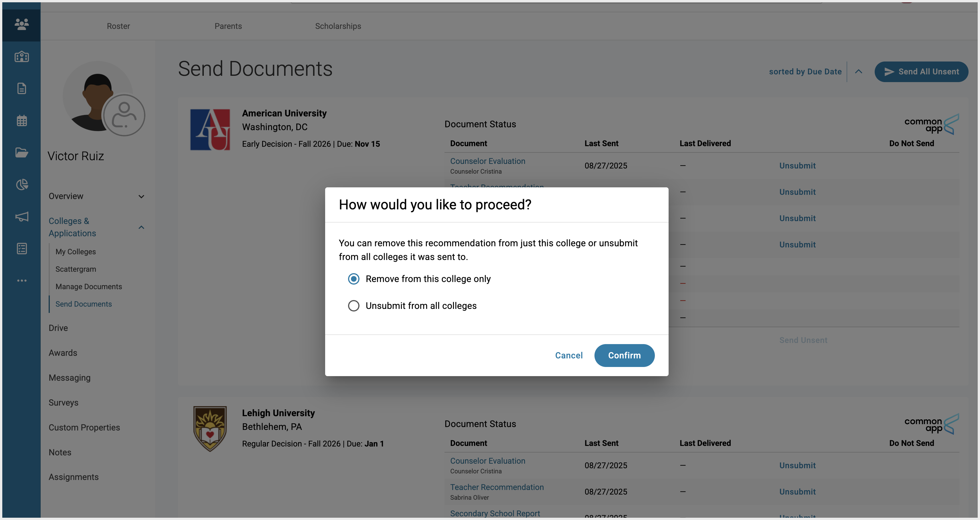Open the Surveys section
The image size is (980, 520).
(64, 403)
